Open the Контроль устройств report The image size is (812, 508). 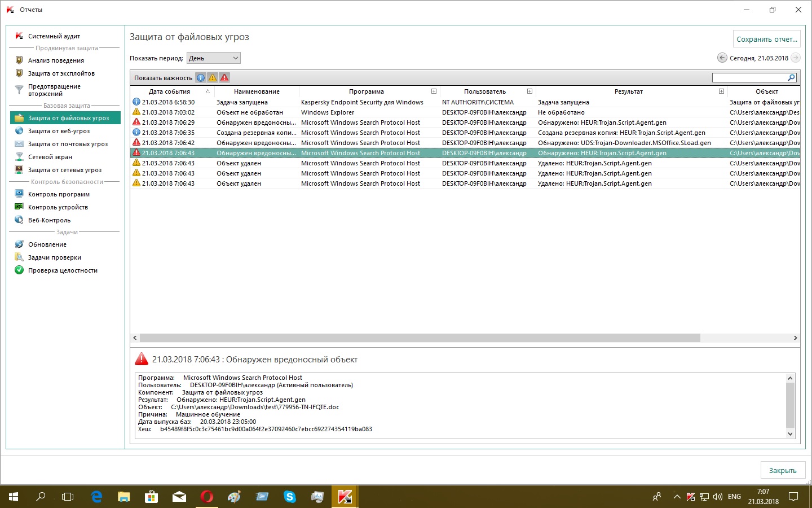click(58, 207)
